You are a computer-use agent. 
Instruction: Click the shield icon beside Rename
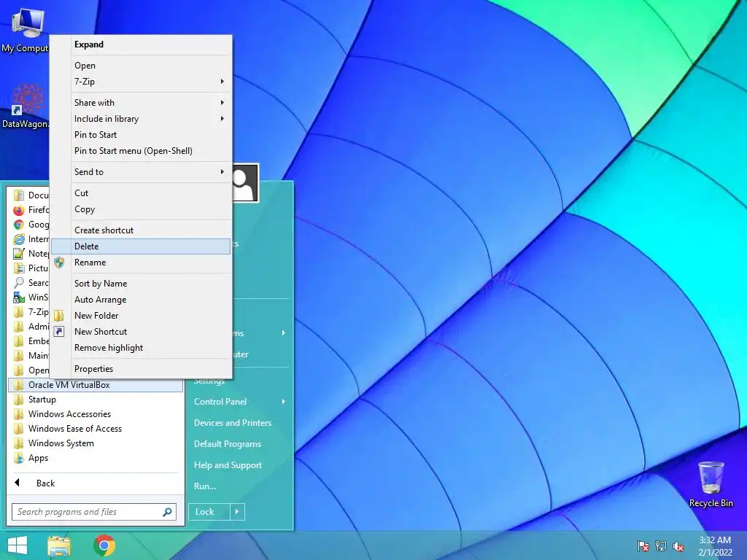[x=58, y=262]
